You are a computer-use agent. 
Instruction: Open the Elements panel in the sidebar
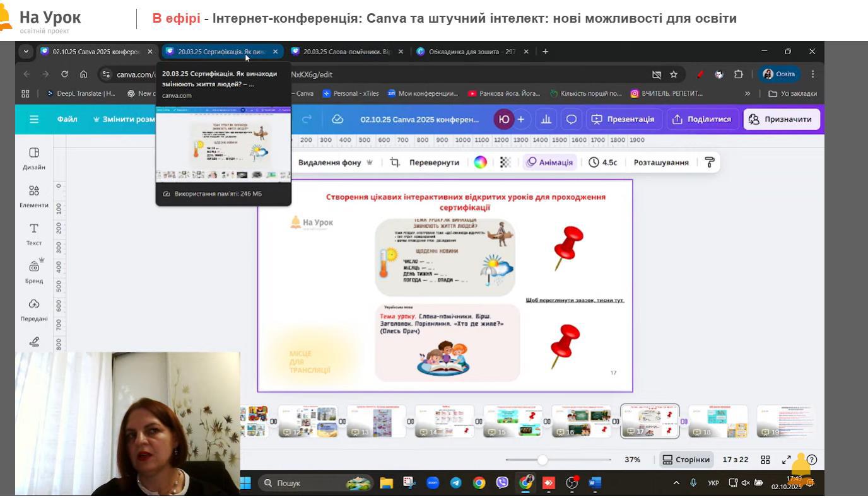[34, 195]
